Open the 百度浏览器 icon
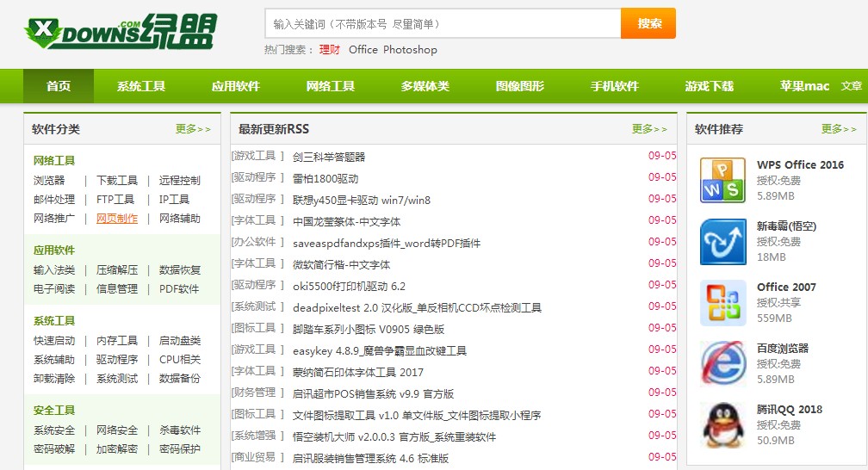This screenshot has width=868, height=470. (x=722, y=364)
